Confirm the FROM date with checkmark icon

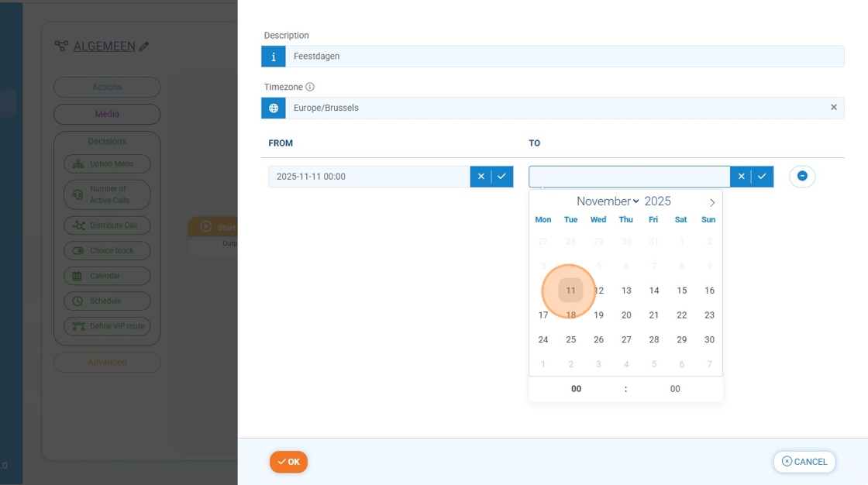click(502, 177)
